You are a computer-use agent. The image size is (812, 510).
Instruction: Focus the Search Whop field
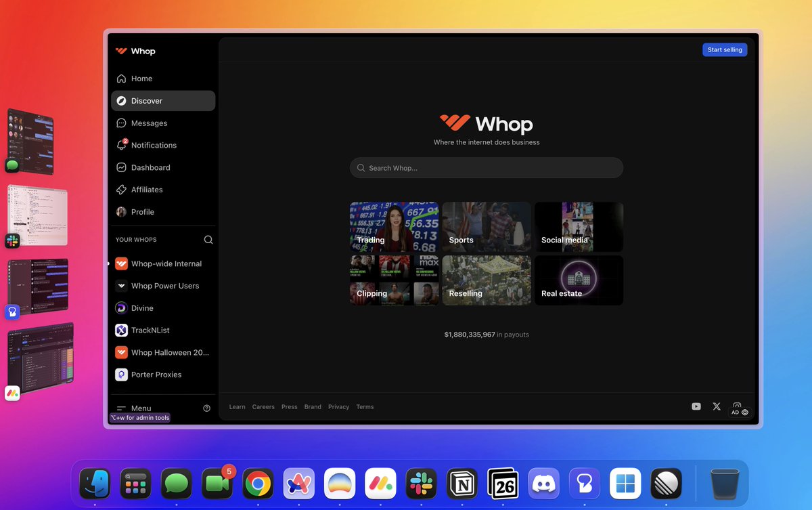(487, 168)
